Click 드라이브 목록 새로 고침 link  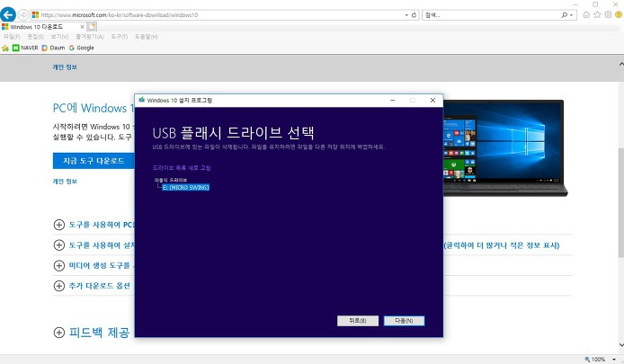[182, 168]
